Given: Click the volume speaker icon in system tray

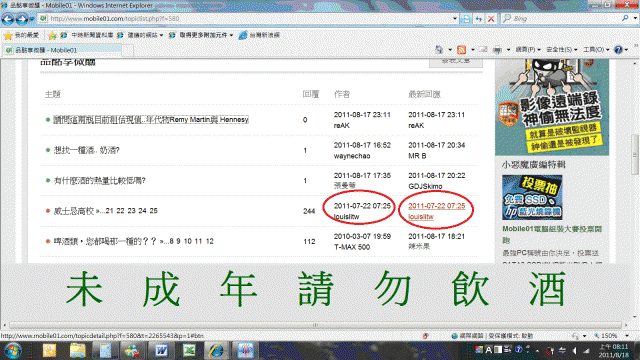Looking at the screenshot, I should pos(576,351).
